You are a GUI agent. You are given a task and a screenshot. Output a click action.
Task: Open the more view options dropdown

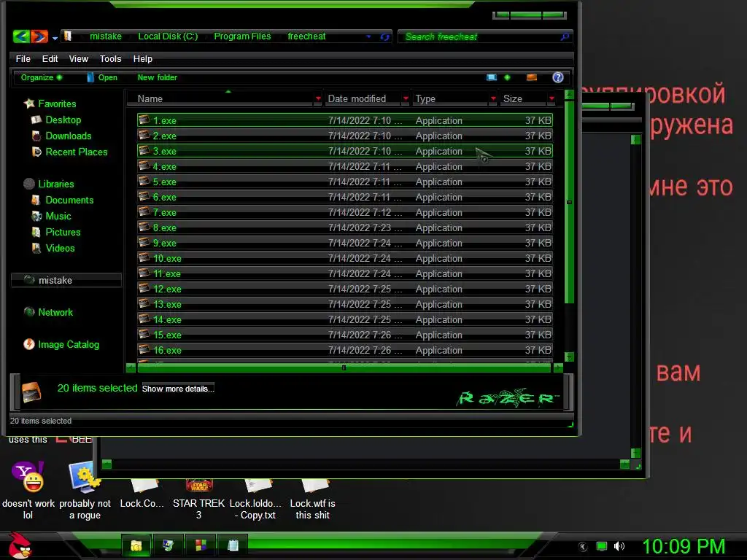[x=508, y=77]
